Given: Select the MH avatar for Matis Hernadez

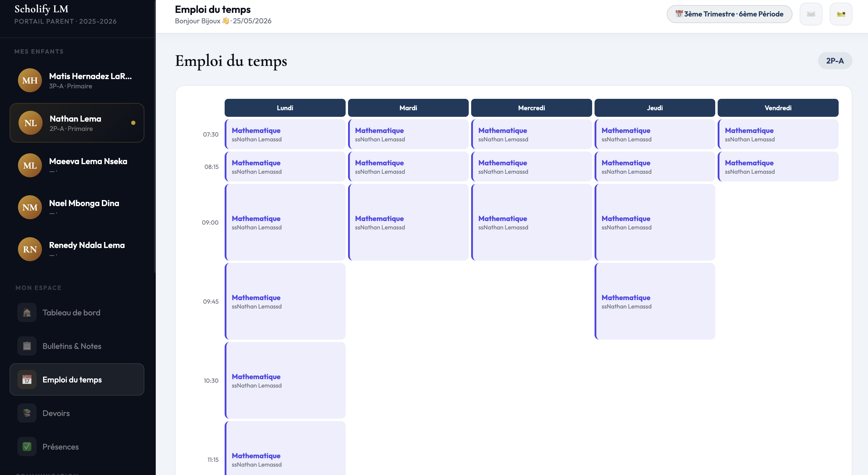Looking at the screenshot, I should pos(30,81).
